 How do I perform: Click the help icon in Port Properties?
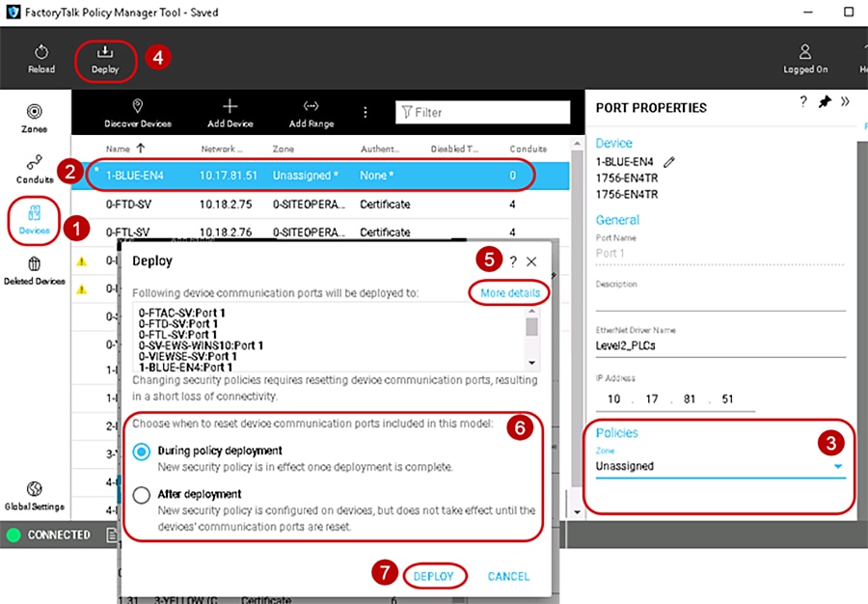[x=803, y=102]
